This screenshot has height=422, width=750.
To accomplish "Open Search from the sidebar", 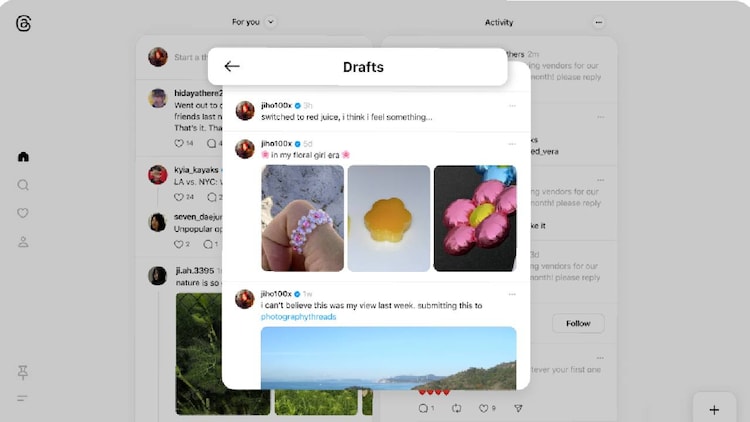I will tap(23, 185).
